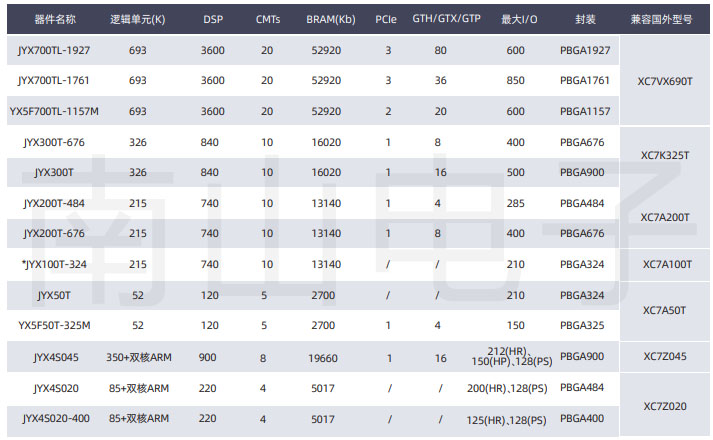Select the XC7Z045 compatible model cell
Image resolution: width=713 pixels, height=440 pixels.
coord(665,356)
